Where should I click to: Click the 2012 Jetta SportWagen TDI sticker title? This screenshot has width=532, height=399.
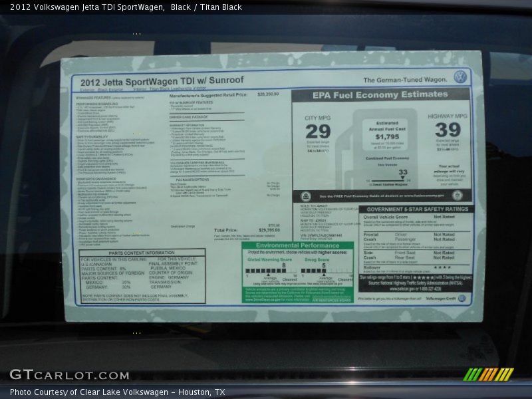[158, 80]
